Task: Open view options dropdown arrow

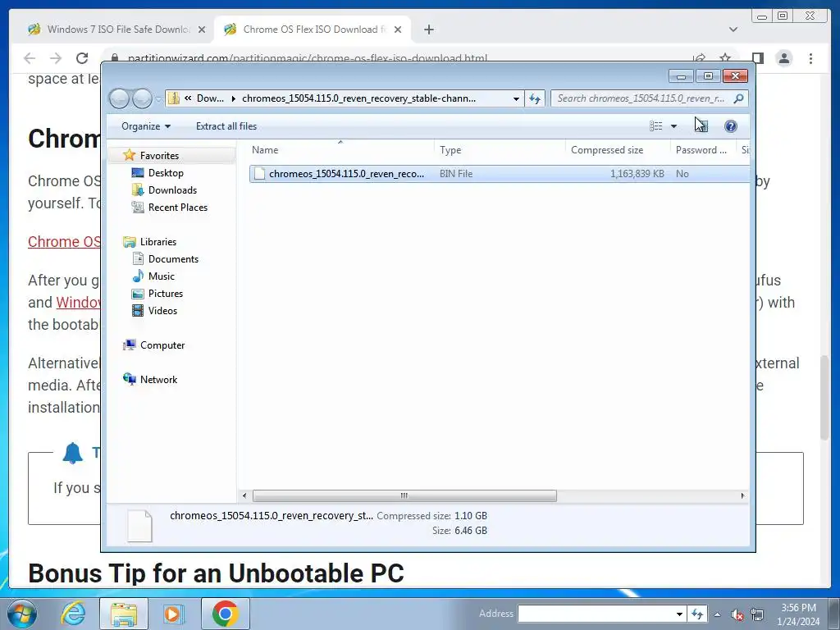Action: point(673,126)
